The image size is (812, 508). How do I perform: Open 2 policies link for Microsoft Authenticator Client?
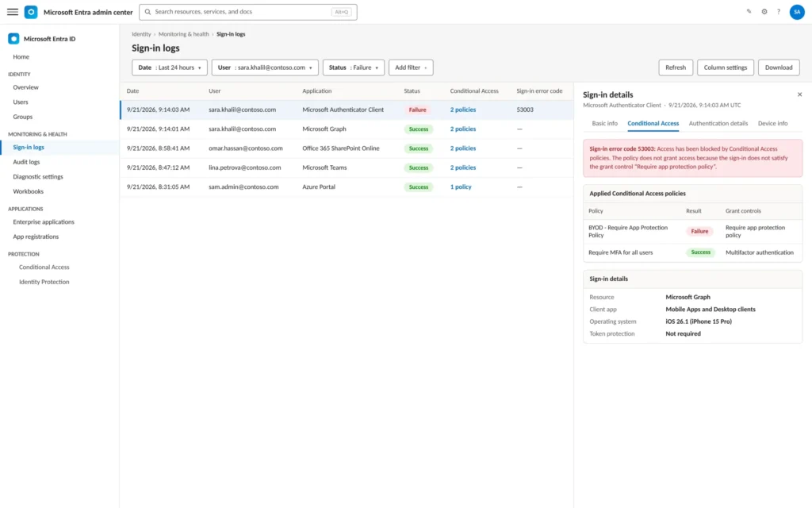(462, 110)
